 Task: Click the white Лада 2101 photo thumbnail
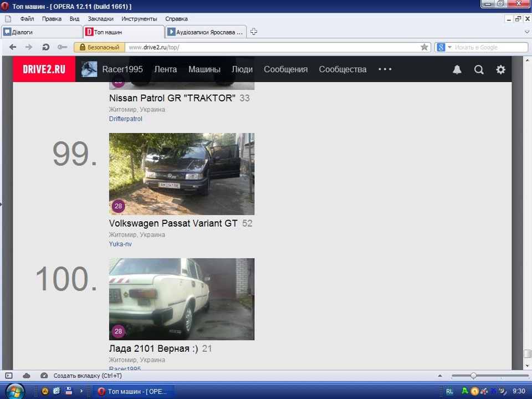click(182, 299)
